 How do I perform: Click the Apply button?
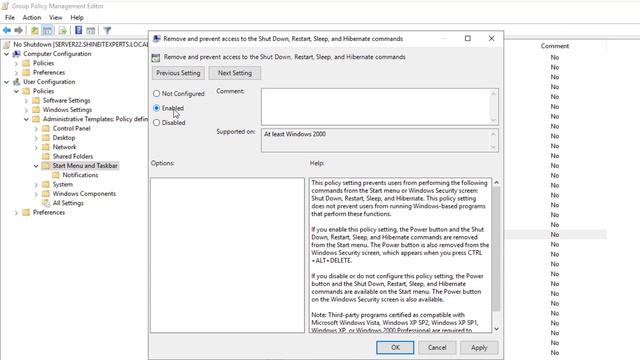(479, 347)
